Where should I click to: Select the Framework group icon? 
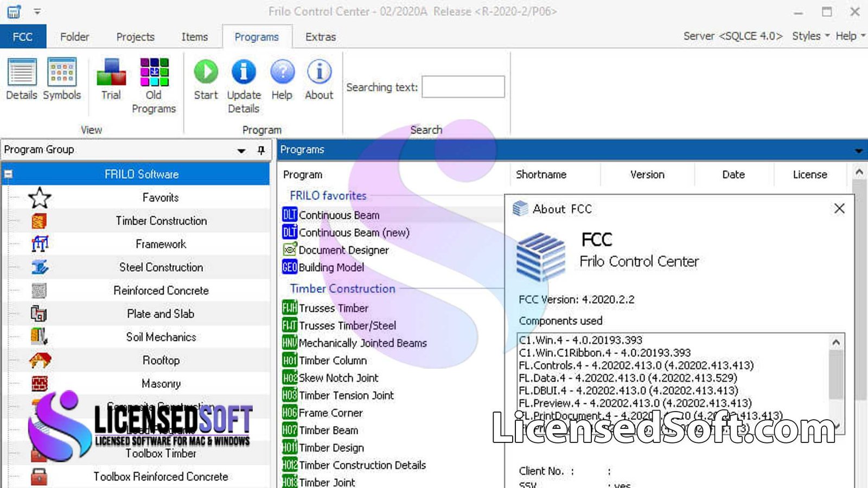pyautogui.click(x=40, y=244)
